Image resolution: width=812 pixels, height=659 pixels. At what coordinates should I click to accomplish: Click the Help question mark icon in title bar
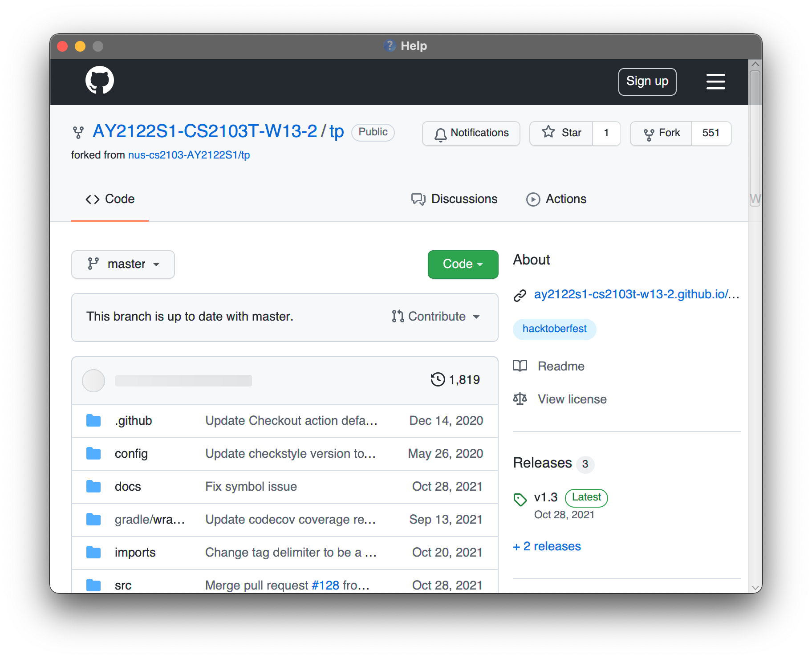(x=390, y=46)
